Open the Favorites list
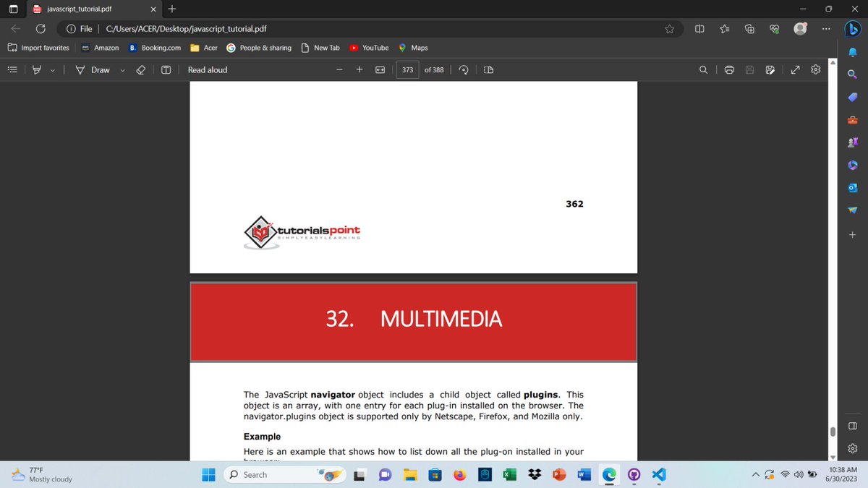Viewport: 868px width, 488px height. (x=724, y=29)
